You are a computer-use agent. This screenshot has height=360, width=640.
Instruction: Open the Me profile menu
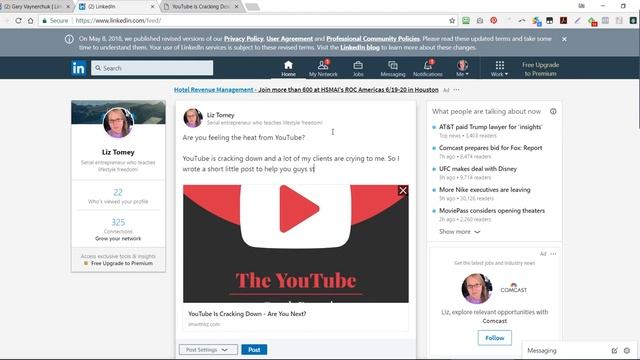tap(462, 68)
